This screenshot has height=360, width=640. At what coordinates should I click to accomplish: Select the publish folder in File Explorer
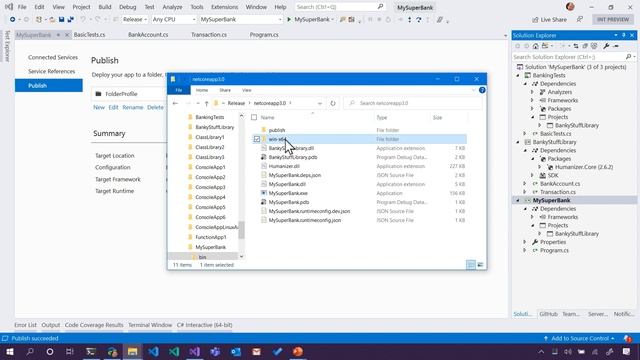click(x=277, y=130)
